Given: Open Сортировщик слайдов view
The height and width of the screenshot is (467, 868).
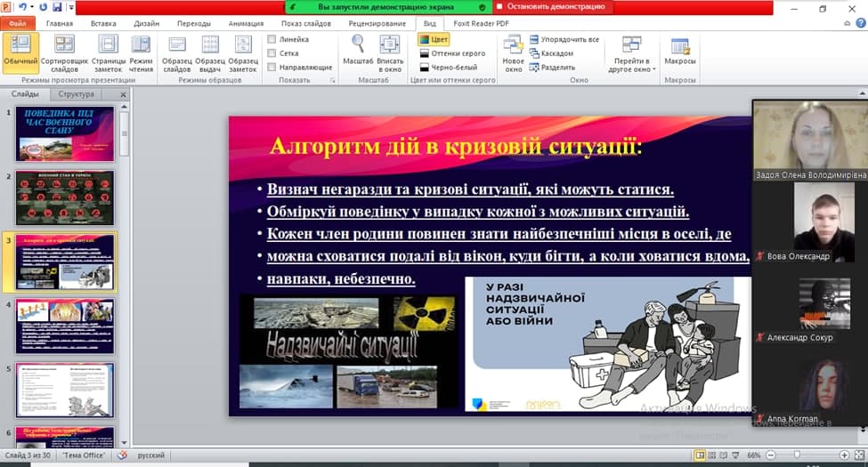Looking at the screenshot, I should pos(64,52).
